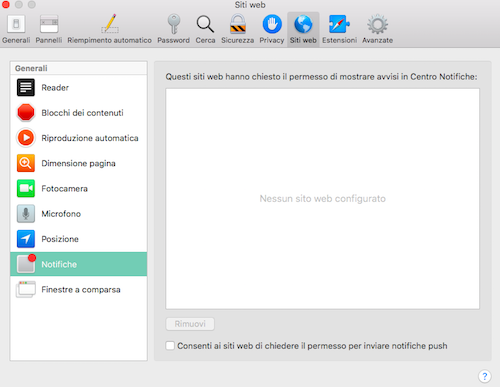Click the Estensioni tab label

pos(339,40)
